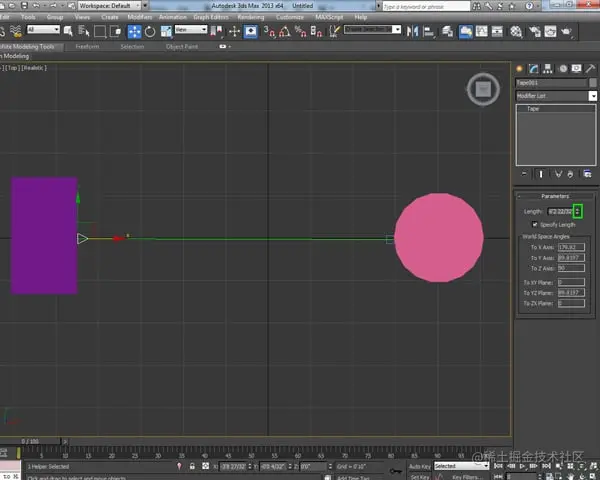Click the help question mark icon
This screenshot has height=480, width=600.
(x=529, y=6)
